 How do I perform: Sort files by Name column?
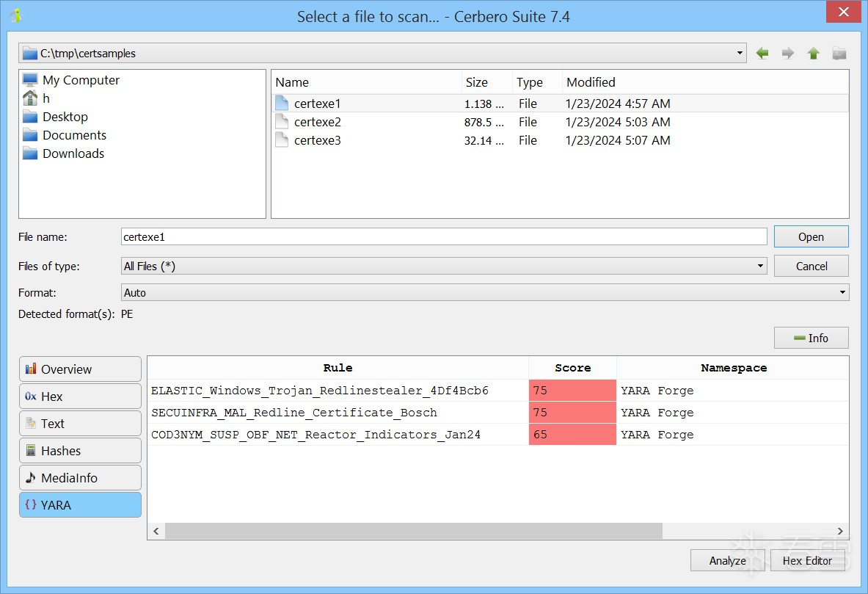click(366, 82)
